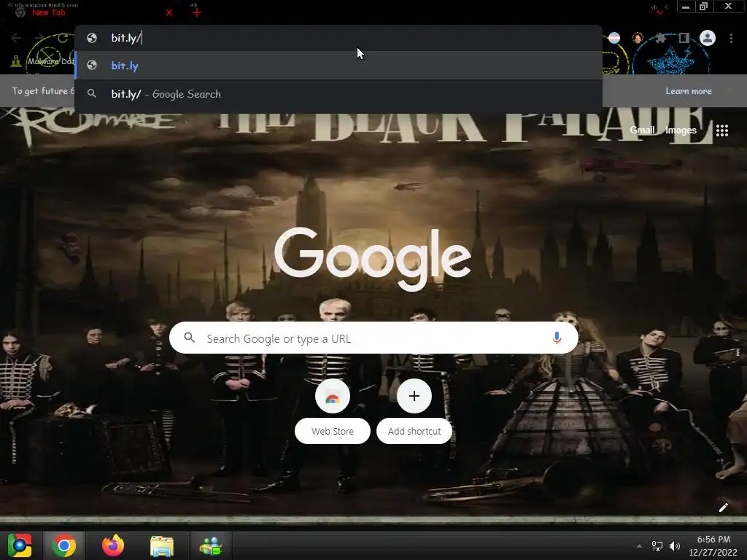
Task: Open the Chrome profile avatar menu
Action: (708, 38)
